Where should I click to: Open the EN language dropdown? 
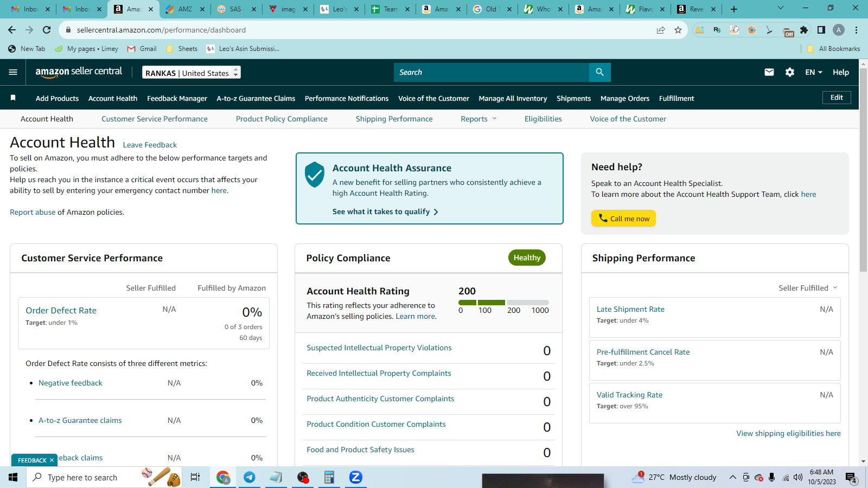click(x=814, y=72)
